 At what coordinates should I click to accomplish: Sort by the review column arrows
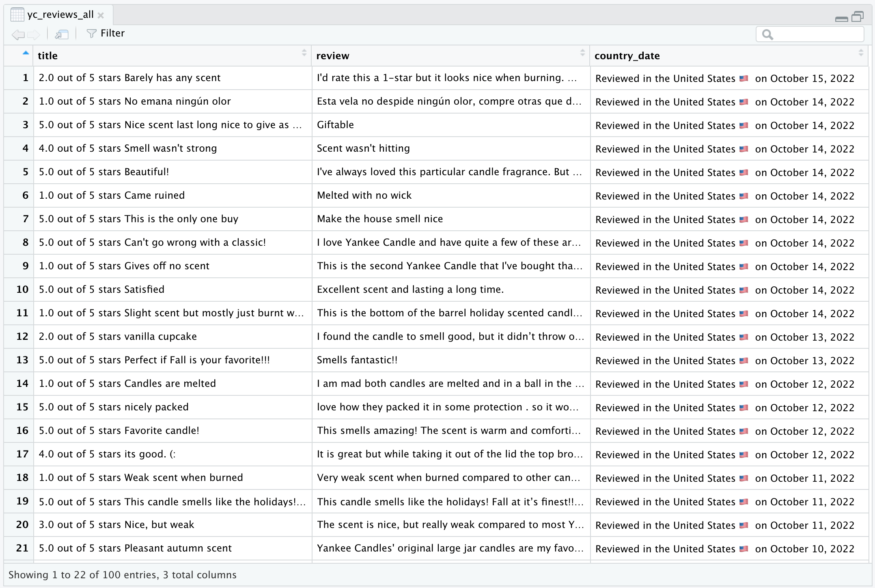[582, 53]
